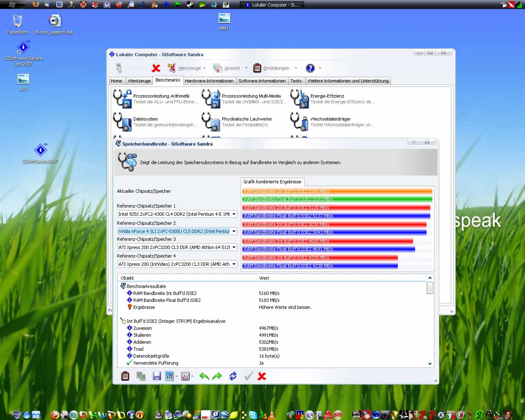Open the Wechseldatenträger benchmark
Viewport: 525px width, 420px height.
[x=333, y=121]
